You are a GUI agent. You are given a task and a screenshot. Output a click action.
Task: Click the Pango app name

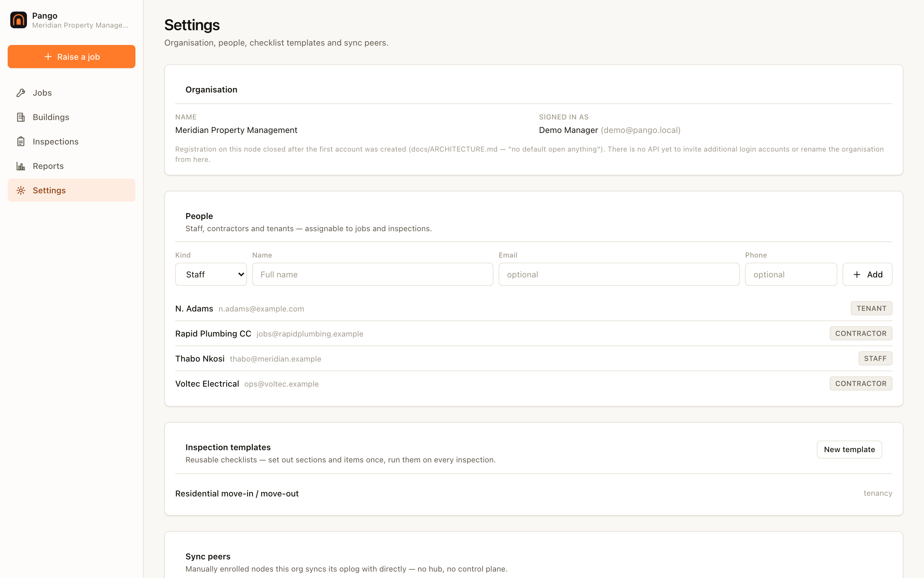45,16
